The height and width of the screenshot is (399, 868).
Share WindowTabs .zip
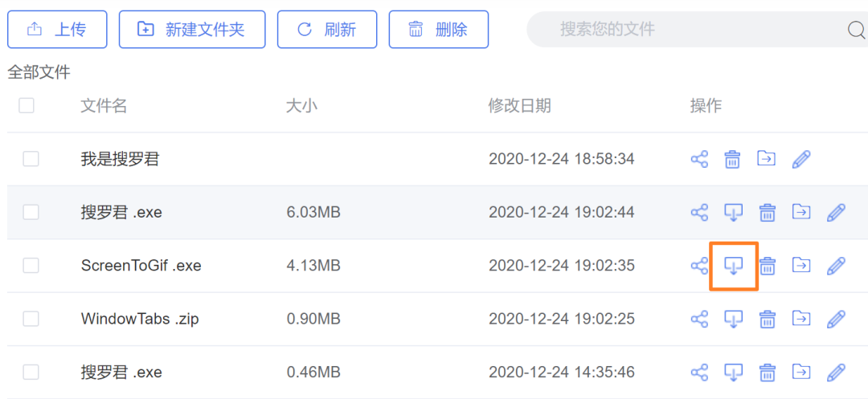pos(700,319)
